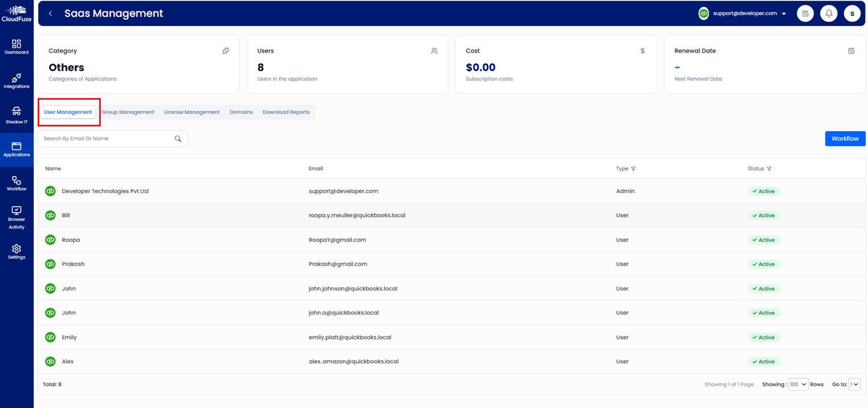Image resolution: width=868 pixels, height=408 pixels.
Task: Open the rows per page dropdown showing 100
Action: 798,384
